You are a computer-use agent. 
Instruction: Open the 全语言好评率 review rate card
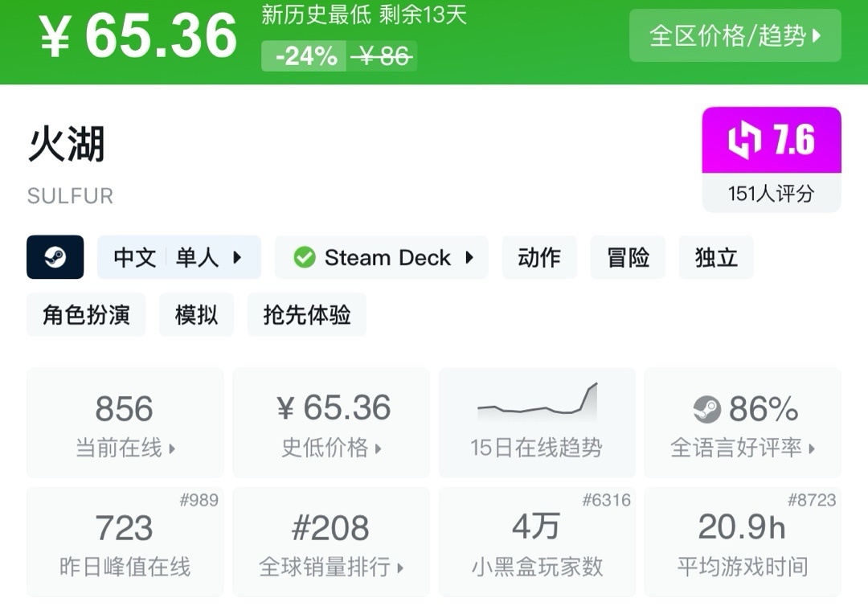coord(743,424)
